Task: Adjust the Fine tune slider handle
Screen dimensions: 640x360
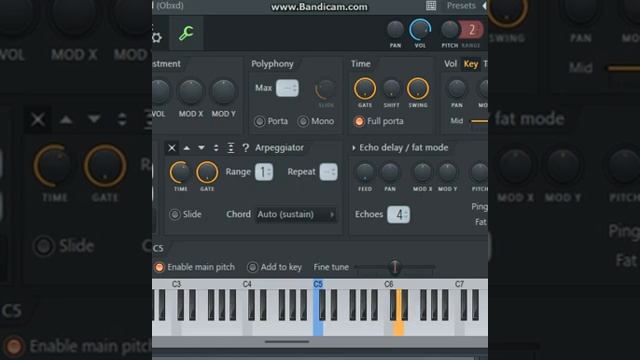Action: tap(395, 267)
